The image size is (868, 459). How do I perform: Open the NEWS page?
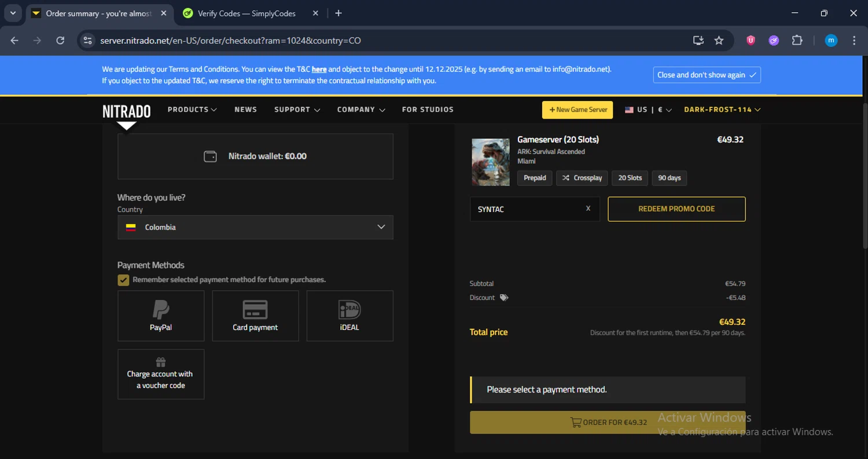tap(245, 109)
